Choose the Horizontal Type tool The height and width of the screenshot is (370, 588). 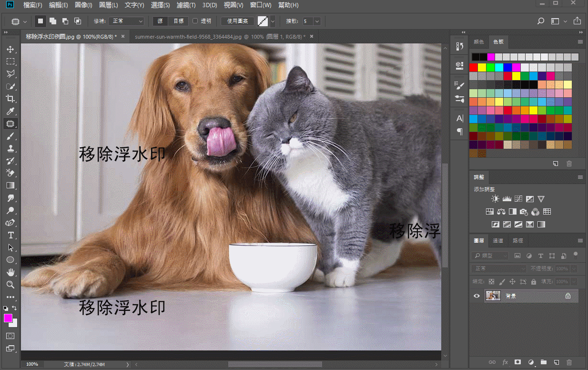pyautogui.click(x=10, y=236)
